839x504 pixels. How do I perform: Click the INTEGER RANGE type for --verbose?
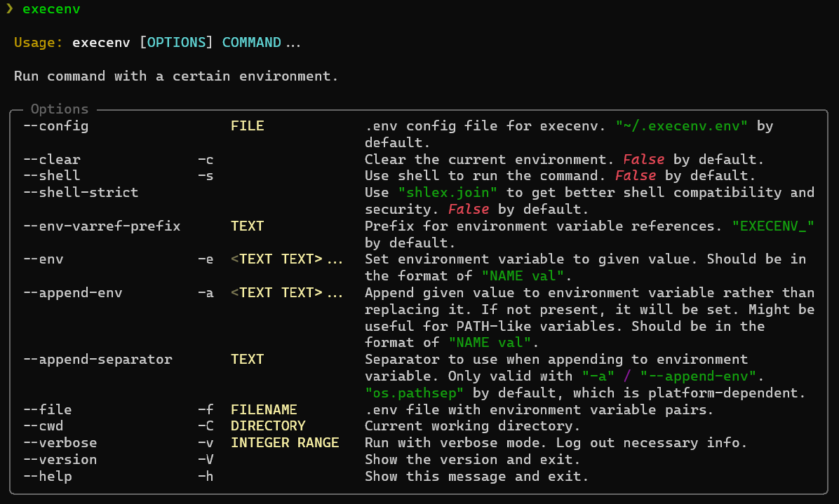(285, 443)
